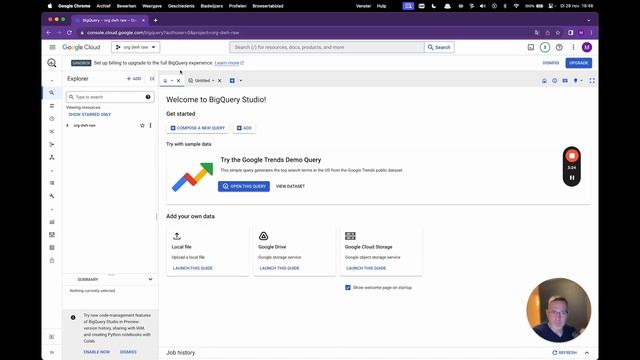Viewport: 640px width, 360px height.
Task: Open the Scheduled queries clock sidebar icon
Action: point(52,119)
